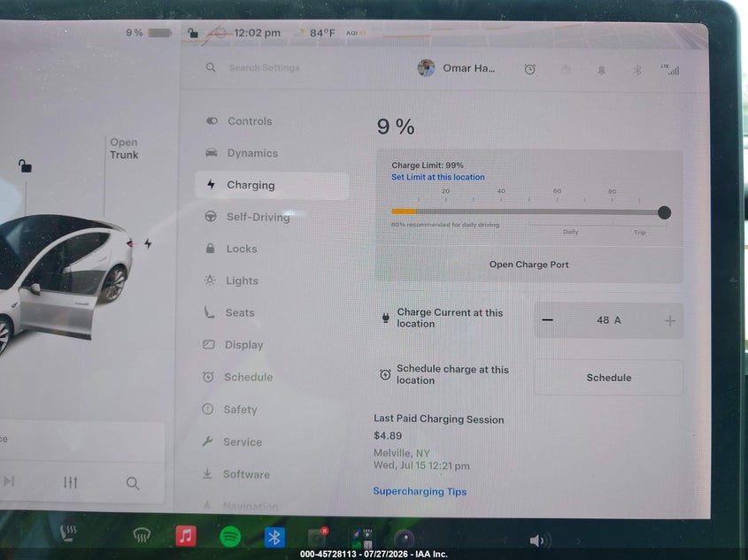748x560 pixels.
Task: Click the 84°F temperature in the status bar
Action: pyautogui.click(x=322, y=33)
